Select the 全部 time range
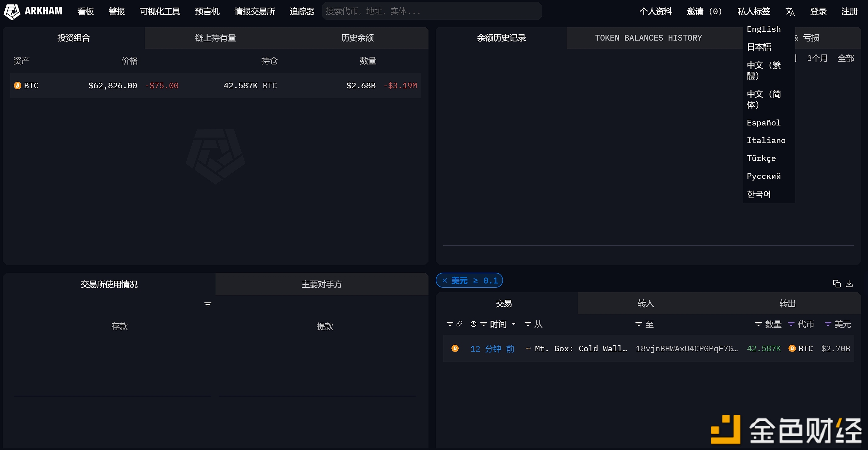Viewport: 868px width, 450px height. [846, 58]
